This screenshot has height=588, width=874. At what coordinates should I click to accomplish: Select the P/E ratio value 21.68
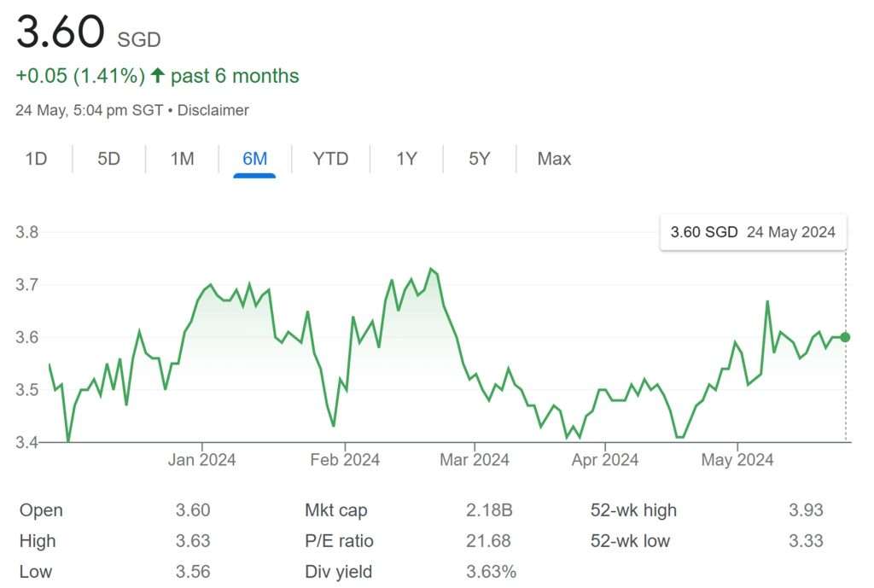(489, 541)
